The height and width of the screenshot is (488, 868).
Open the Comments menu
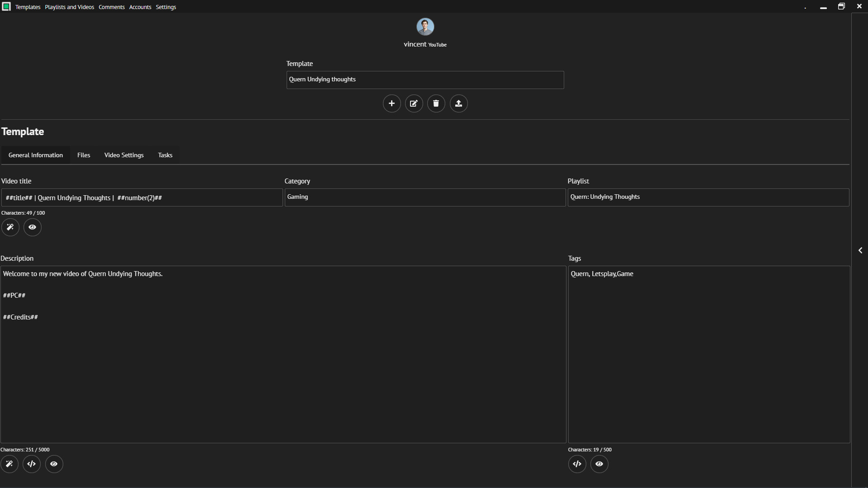pos(111,7)
